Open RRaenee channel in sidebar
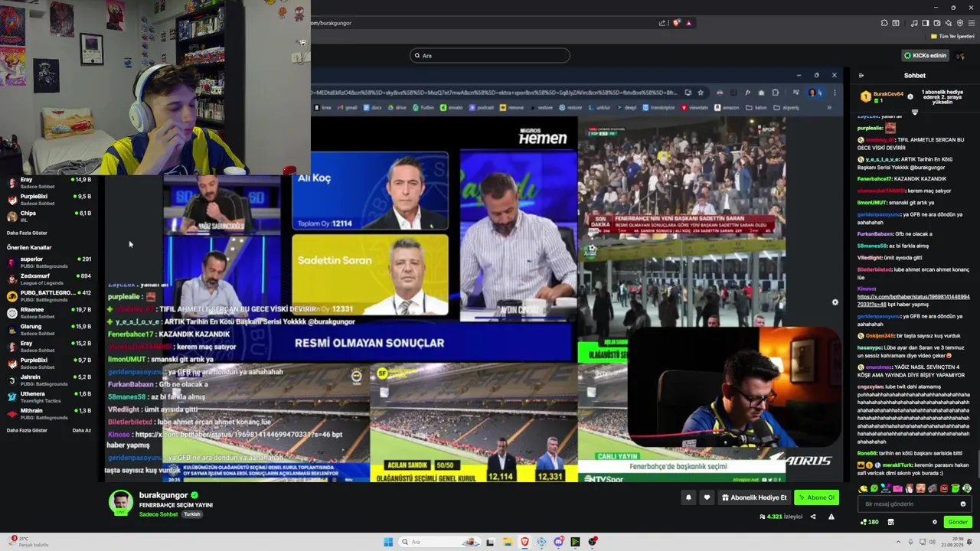 pyautogui.click(x=49, y=312)
